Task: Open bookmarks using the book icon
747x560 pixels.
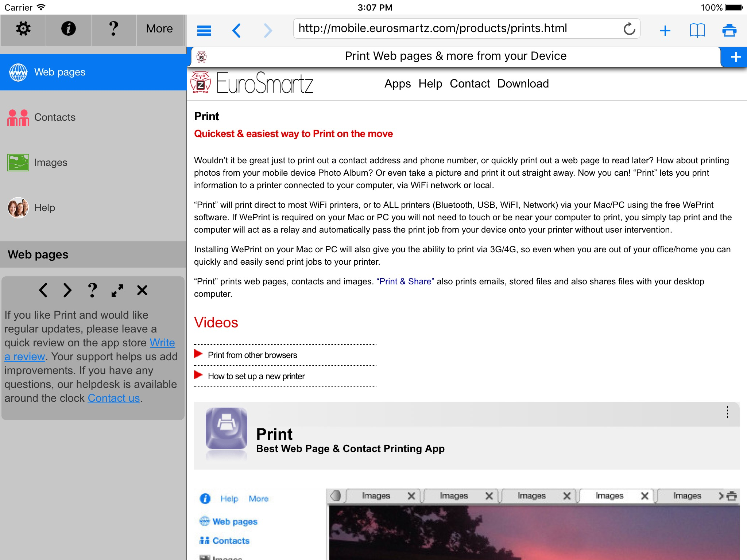Action: tap(696, 31)
